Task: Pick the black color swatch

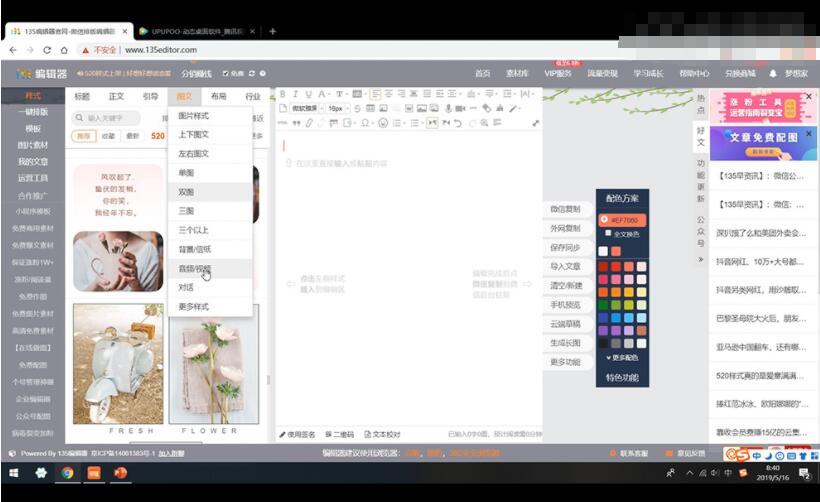Action: coord(603,344)
